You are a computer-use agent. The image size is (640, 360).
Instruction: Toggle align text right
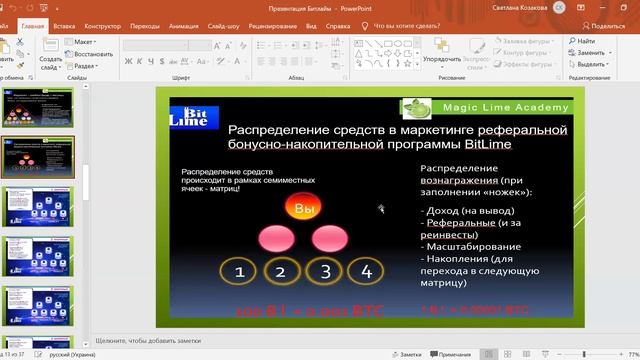point(283,62)
